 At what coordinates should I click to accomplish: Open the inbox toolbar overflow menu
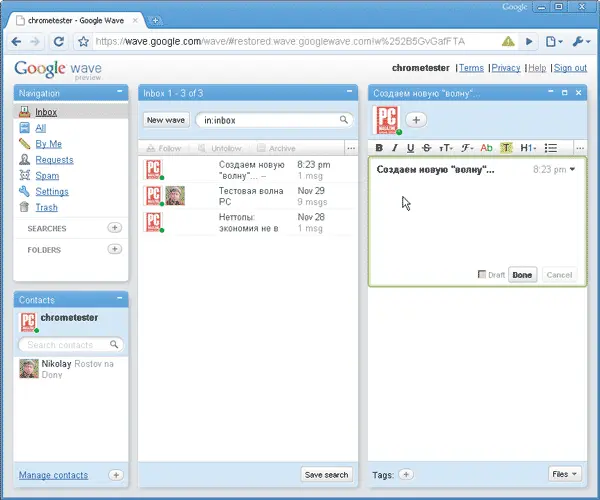[x=351, y=148]
